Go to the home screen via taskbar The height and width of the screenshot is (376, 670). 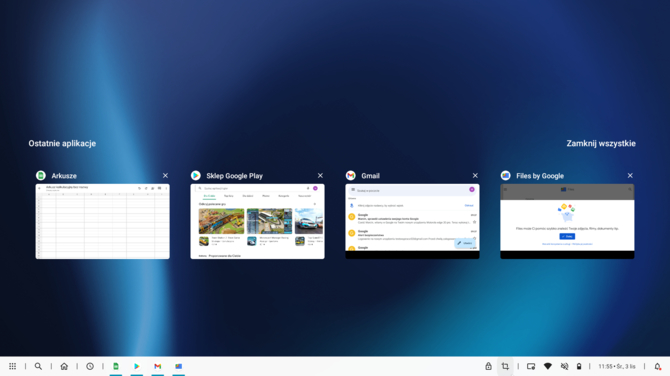(x=64, y=366)
